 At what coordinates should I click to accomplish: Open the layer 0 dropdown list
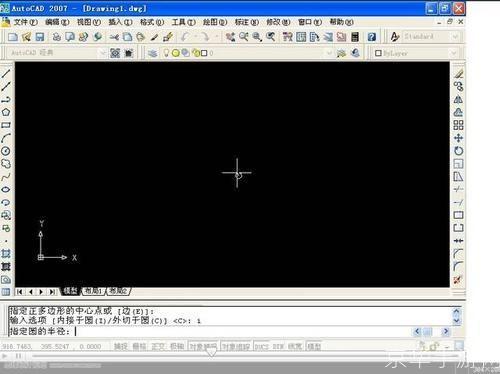(329, 53)
